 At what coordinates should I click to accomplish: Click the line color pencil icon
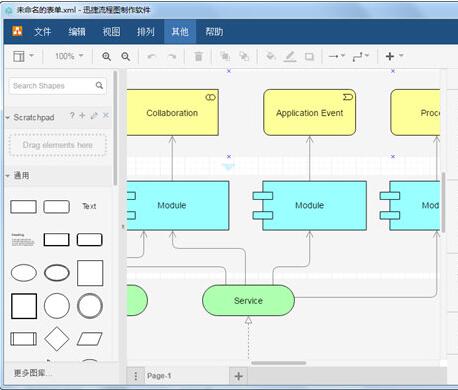290,56
